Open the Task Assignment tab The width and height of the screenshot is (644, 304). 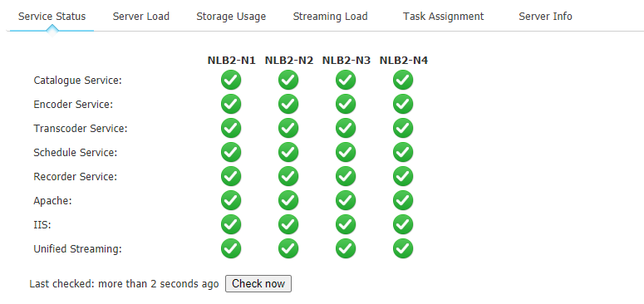coord(443,17)
